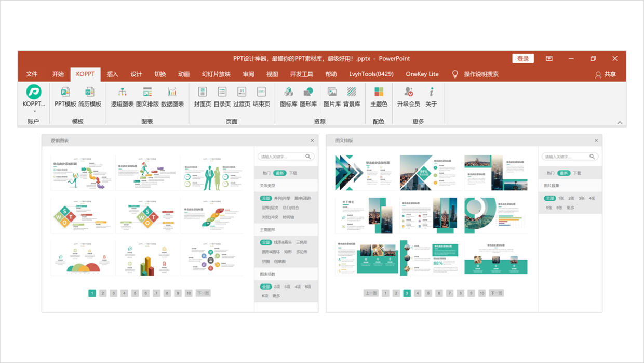
Task: Select 热门 filter in 图文排版 panel
Action: click(550, 173)
